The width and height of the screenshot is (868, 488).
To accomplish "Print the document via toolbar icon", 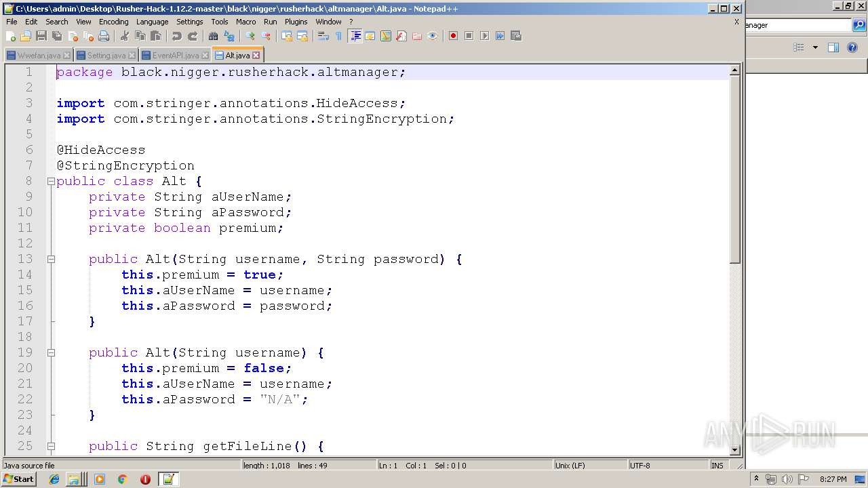I will [x=104, y=36].
